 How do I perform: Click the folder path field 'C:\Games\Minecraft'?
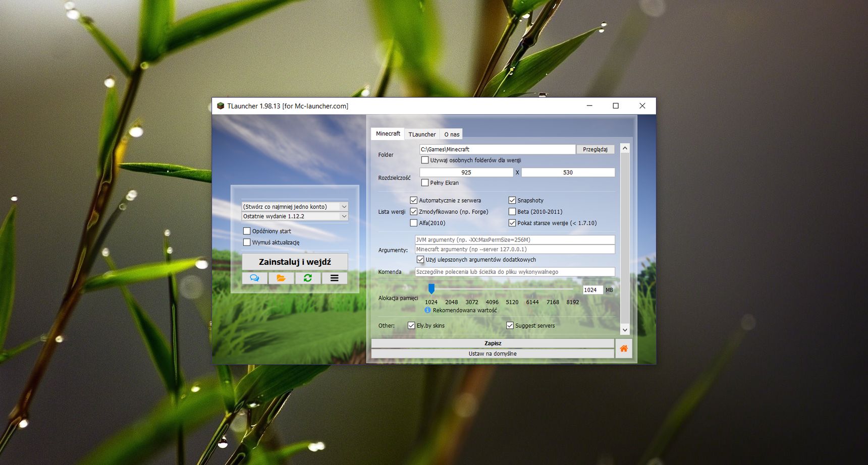tap(498, 149)
